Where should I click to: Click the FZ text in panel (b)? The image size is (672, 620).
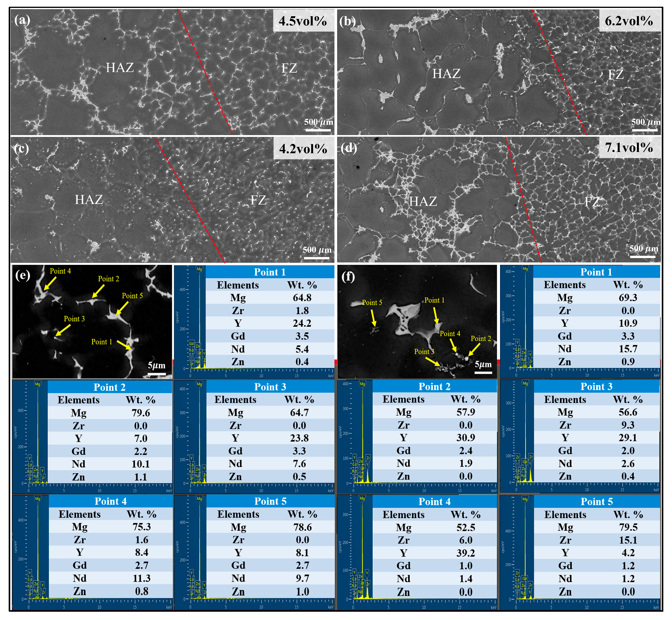pos(616,74)
